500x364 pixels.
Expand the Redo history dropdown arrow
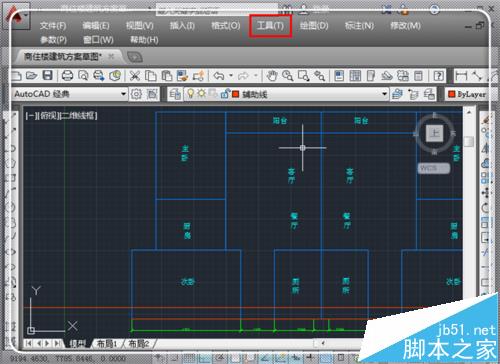[255, 76]
